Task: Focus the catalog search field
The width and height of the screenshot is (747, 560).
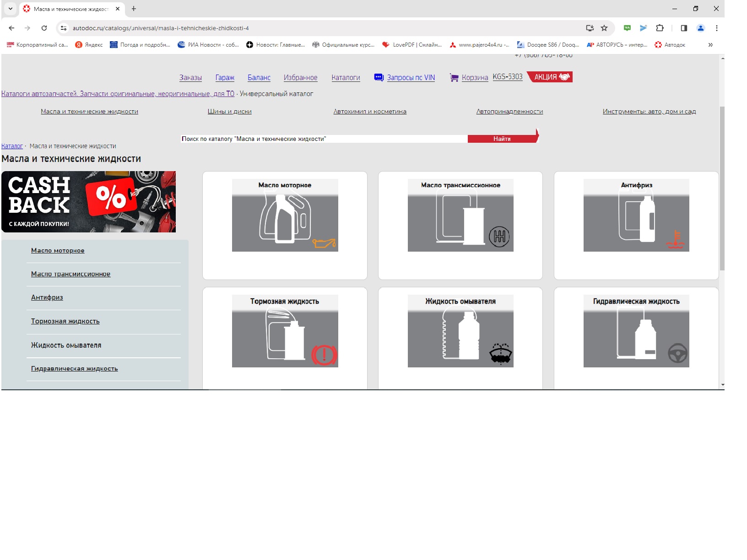Action: (x=324, y=139)
